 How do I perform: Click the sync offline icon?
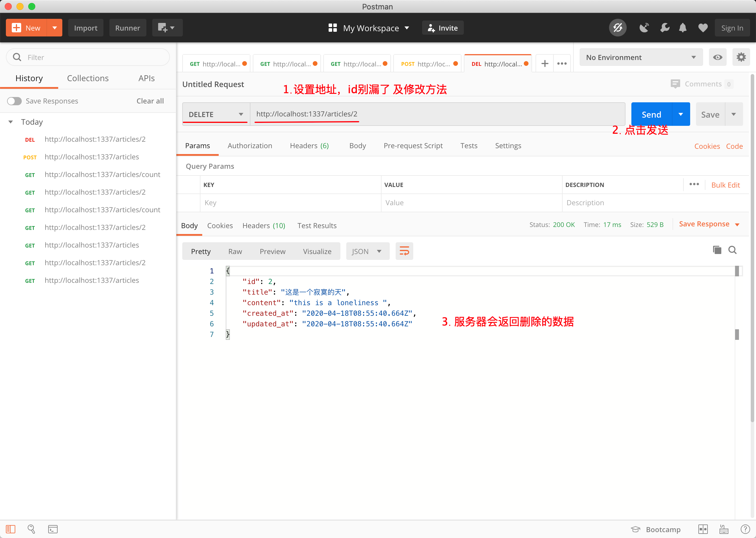(x=618, y=28)
